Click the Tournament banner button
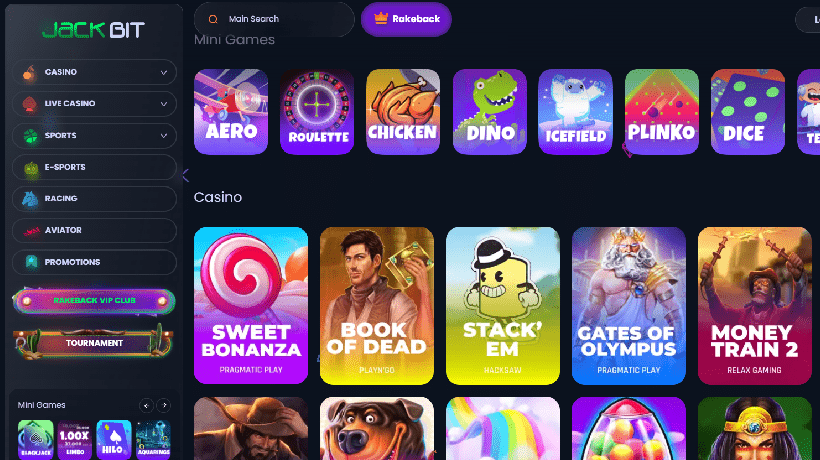The image size is (820, 460). 94,343
